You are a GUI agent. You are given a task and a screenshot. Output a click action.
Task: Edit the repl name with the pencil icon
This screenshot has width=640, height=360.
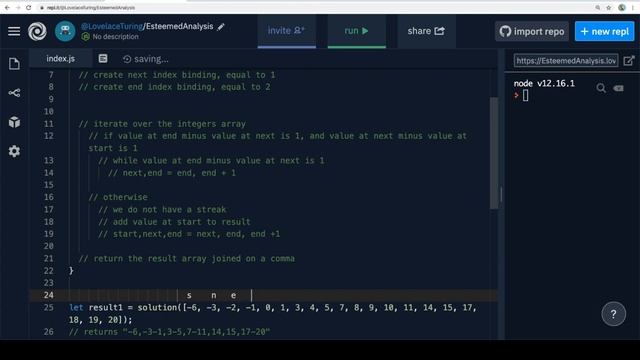[221, 27]
